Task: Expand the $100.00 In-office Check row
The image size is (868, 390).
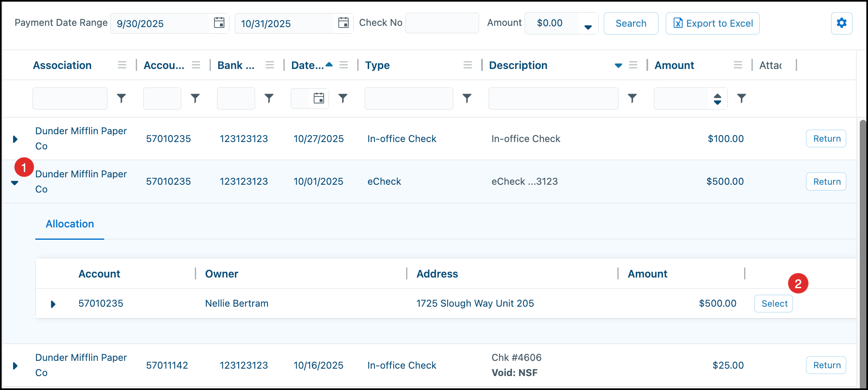Action: 15,139
